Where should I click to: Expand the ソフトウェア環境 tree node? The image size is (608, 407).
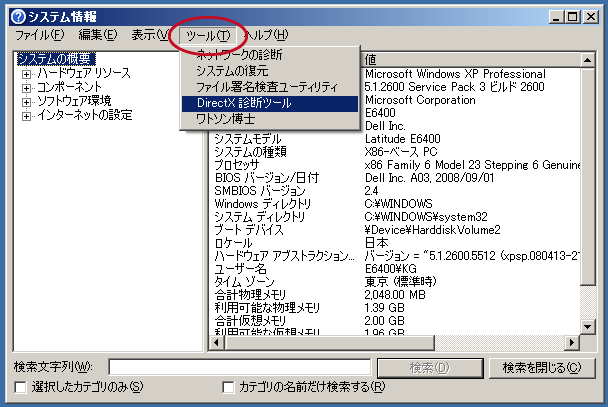27,102
